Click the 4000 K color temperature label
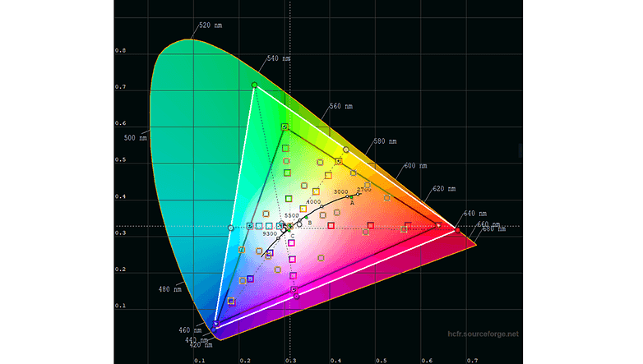This screenshot has width=643, height=364. click(313, 201)
